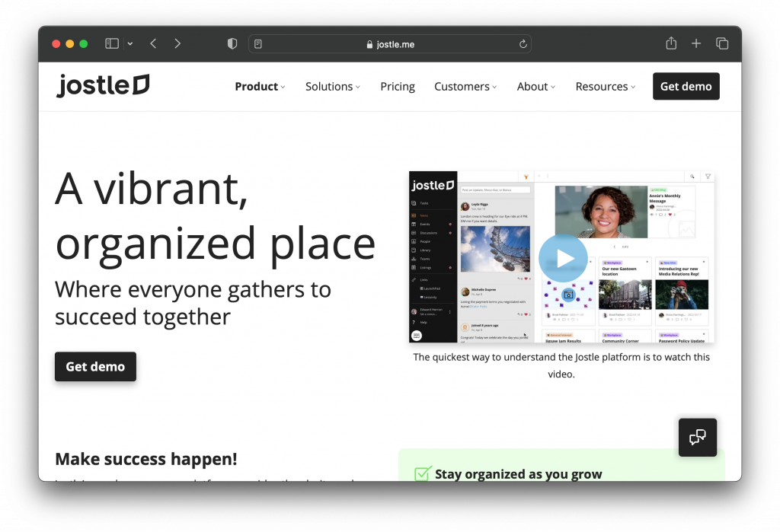The image size is (780, 532).
Task: Click the Get demo button in the header
Action: coord(686,87)
